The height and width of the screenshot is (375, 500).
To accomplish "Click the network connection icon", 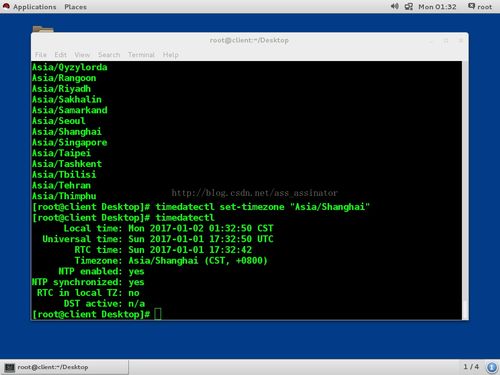I will [408, 6].
